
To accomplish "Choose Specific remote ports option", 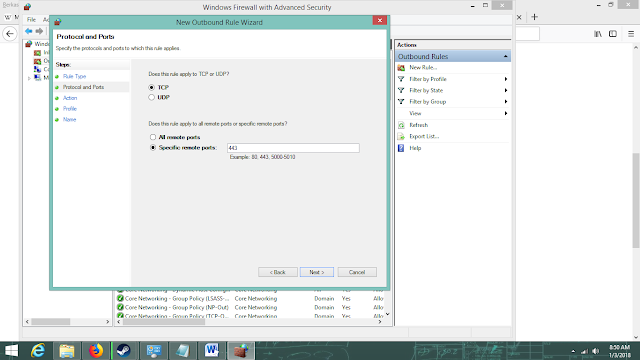I will tap(153, 148).
